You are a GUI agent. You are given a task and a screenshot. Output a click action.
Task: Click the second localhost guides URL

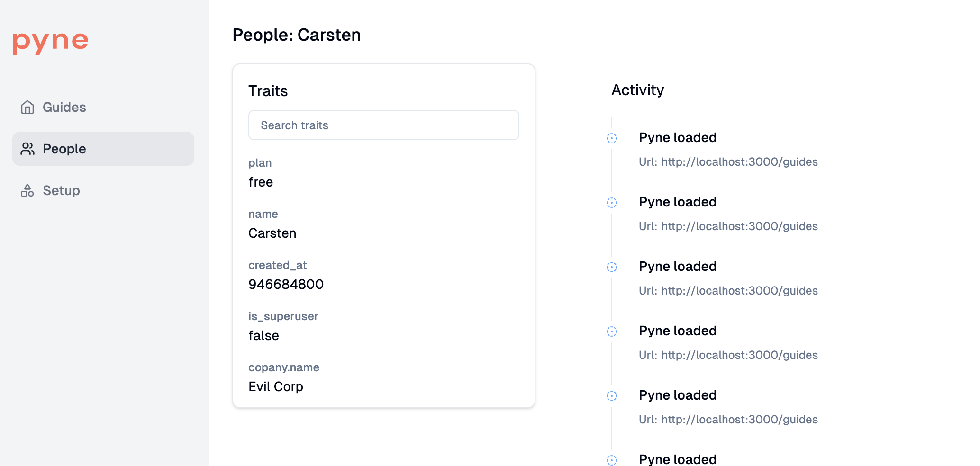pos(739,226)
